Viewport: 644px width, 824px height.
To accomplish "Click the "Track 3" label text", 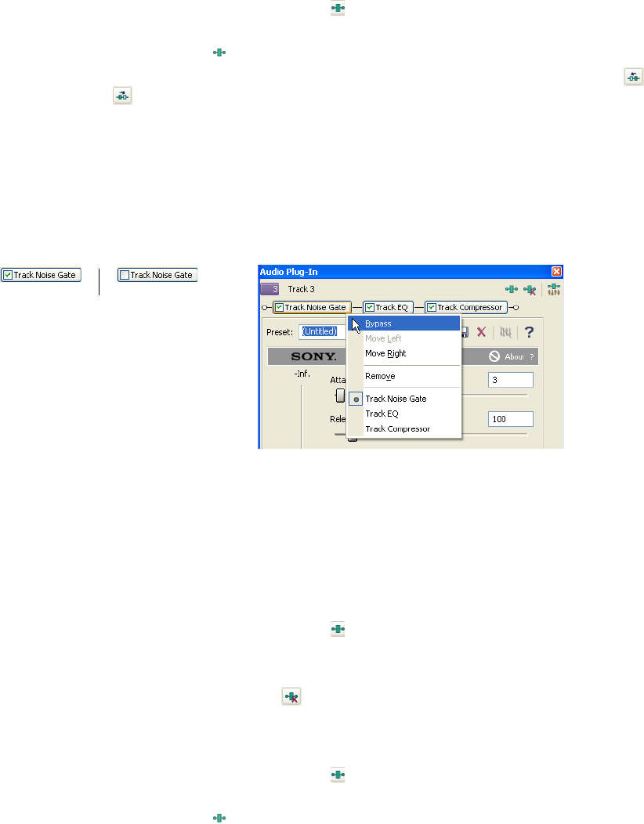I will [x=301, y=289].
